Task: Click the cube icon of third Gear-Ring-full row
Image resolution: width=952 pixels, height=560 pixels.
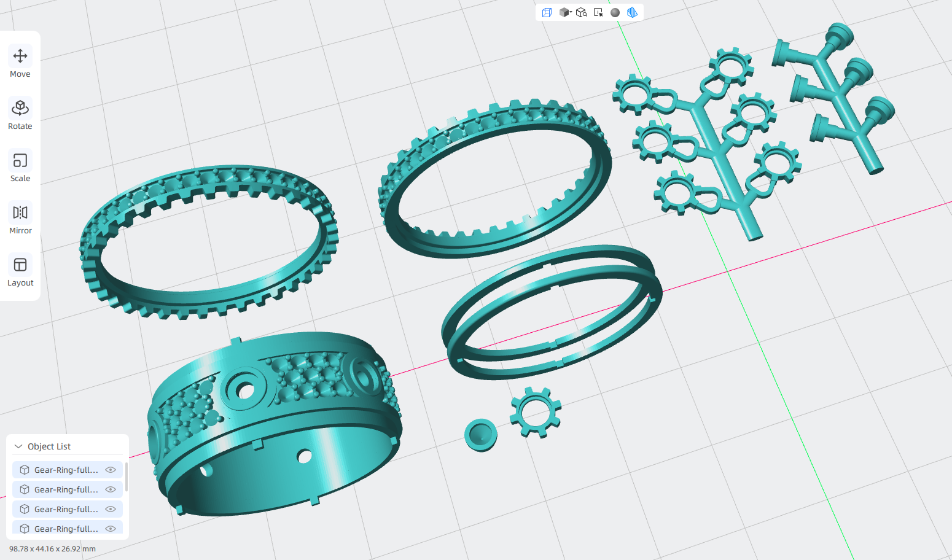Action: click(25, 509)
